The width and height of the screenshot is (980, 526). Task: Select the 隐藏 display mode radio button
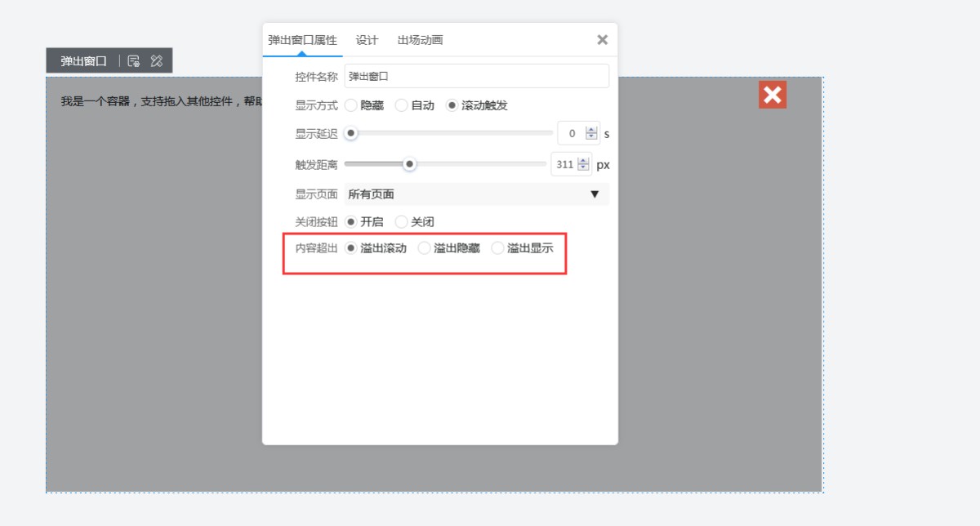click(x=351, y=105)
